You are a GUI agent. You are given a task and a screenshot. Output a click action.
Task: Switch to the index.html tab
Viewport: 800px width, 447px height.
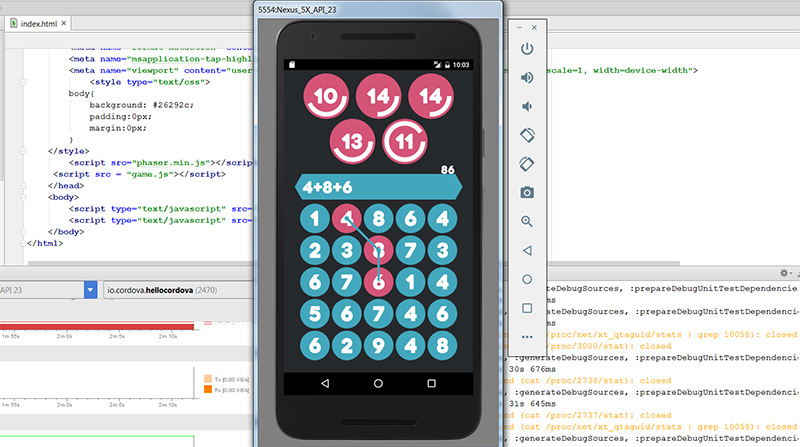[38, 23]
